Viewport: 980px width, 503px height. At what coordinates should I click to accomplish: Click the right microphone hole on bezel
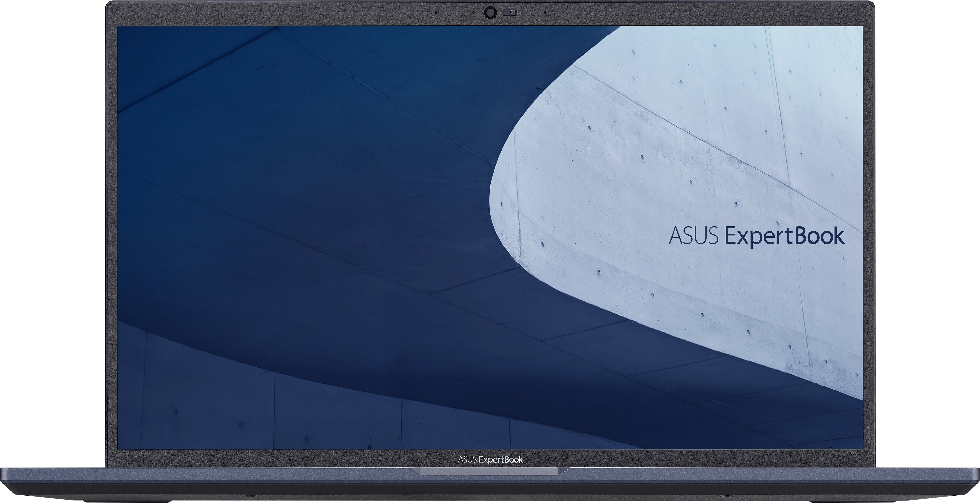tap(545, 12)
